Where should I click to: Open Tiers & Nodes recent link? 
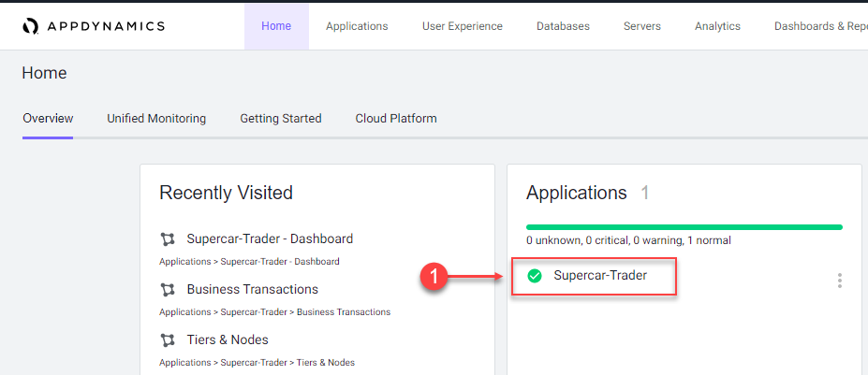(228, 339)
